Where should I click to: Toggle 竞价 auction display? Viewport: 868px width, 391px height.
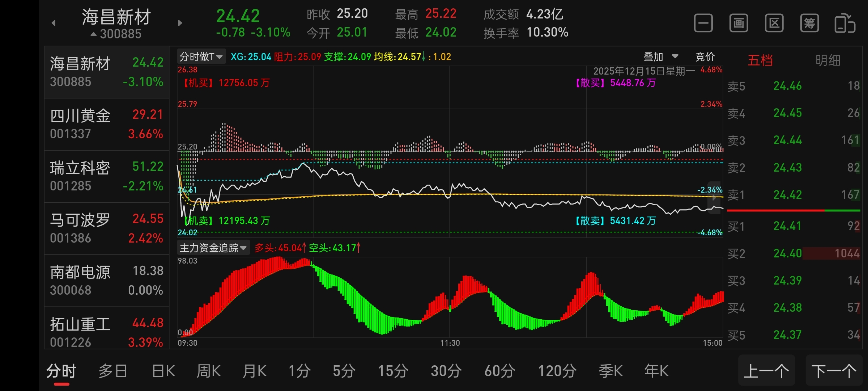(705, 57)
